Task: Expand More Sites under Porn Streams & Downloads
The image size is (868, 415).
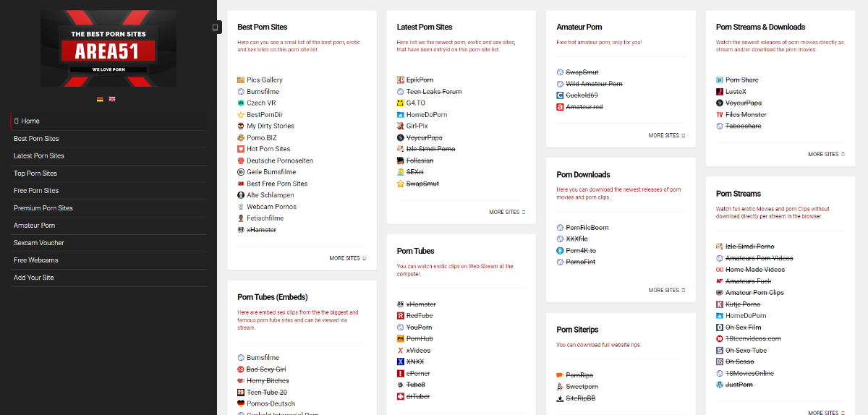Action: (x=825, y=154)
